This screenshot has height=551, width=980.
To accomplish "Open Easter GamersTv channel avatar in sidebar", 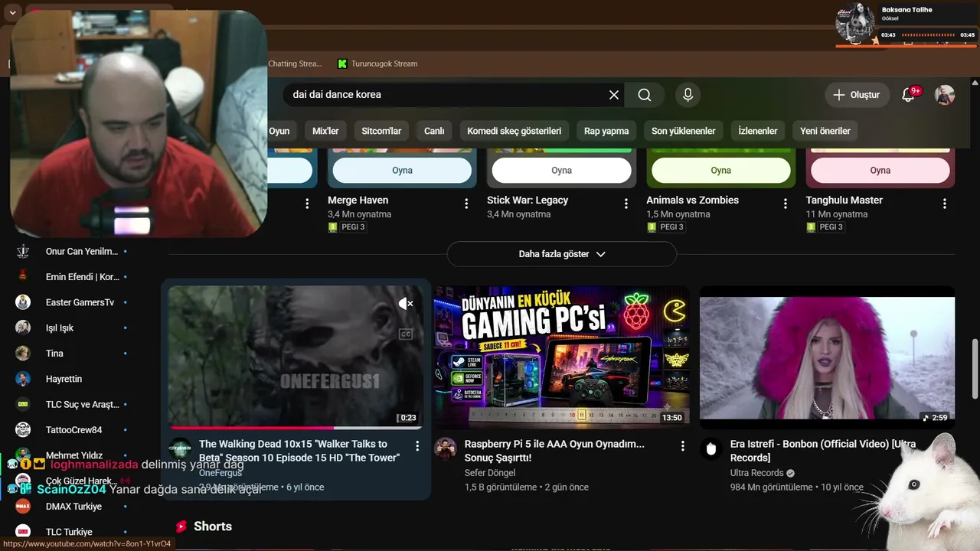I will (23, 302).
